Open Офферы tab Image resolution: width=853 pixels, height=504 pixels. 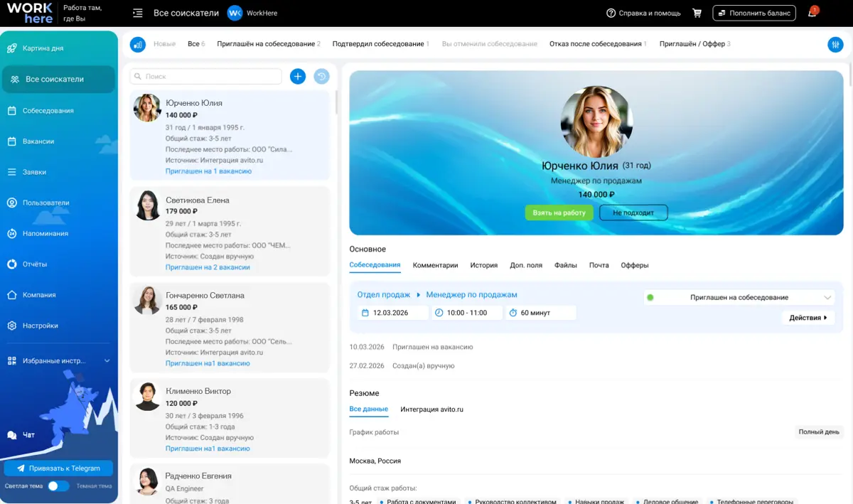[x=635, y=265]
